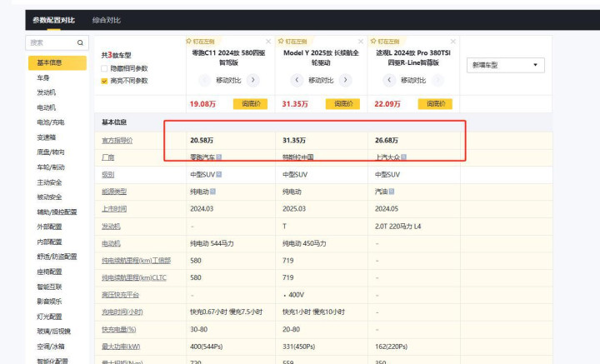
Task: Jump to 车身 section in sidebar
Action: 43,78
